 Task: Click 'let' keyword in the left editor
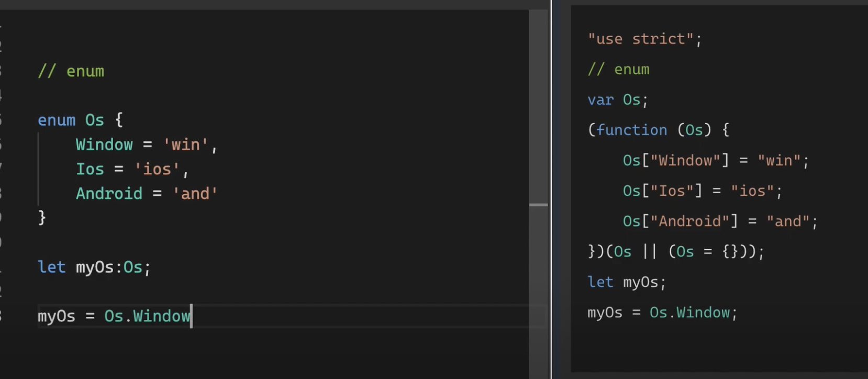point(51,267)
